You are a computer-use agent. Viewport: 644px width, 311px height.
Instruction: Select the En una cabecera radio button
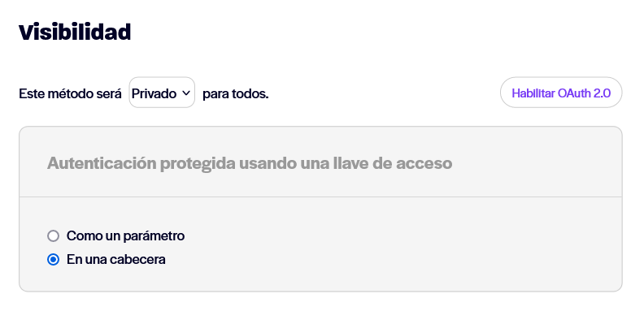(54, 260)
